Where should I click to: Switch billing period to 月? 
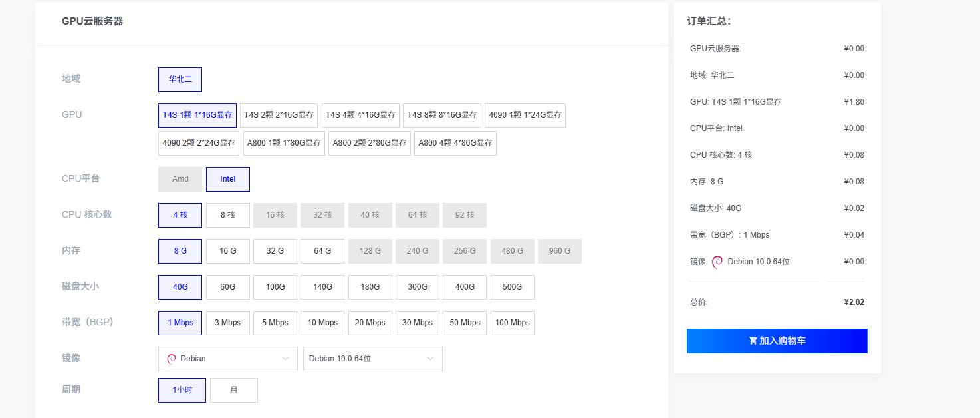pyautogui.click(x=234, y=390)
